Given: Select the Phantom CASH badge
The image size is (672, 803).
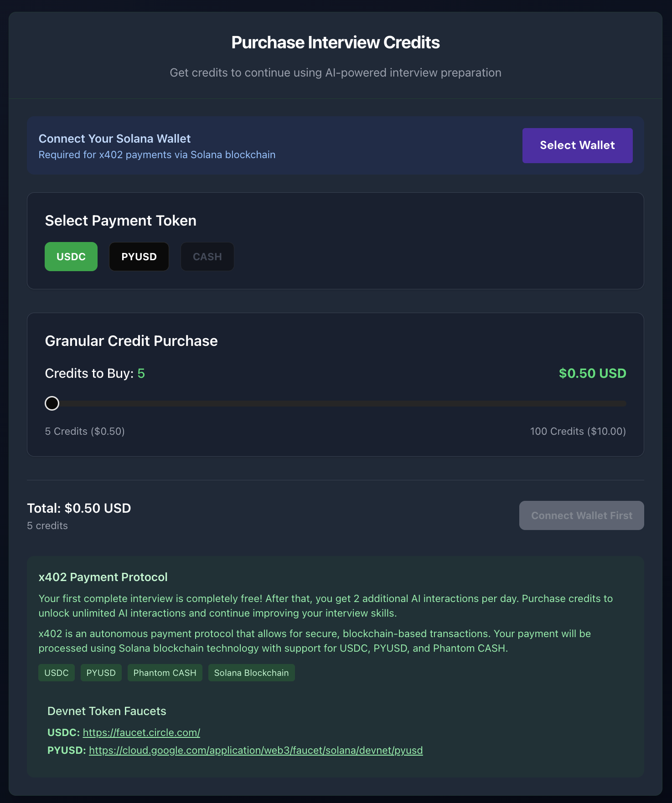Looking at the screenshot, I should click(165, 672).
